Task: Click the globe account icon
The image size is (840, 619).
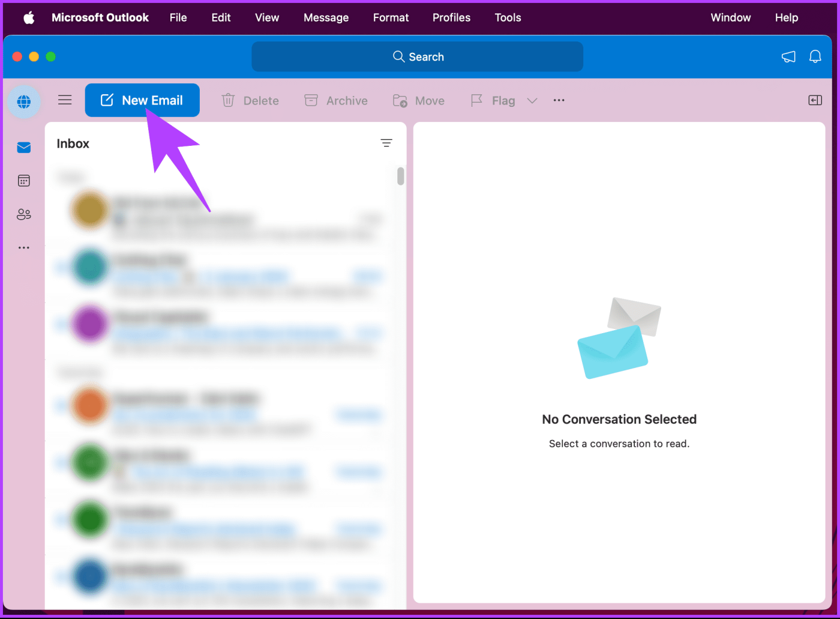Action: coord(24,101)
